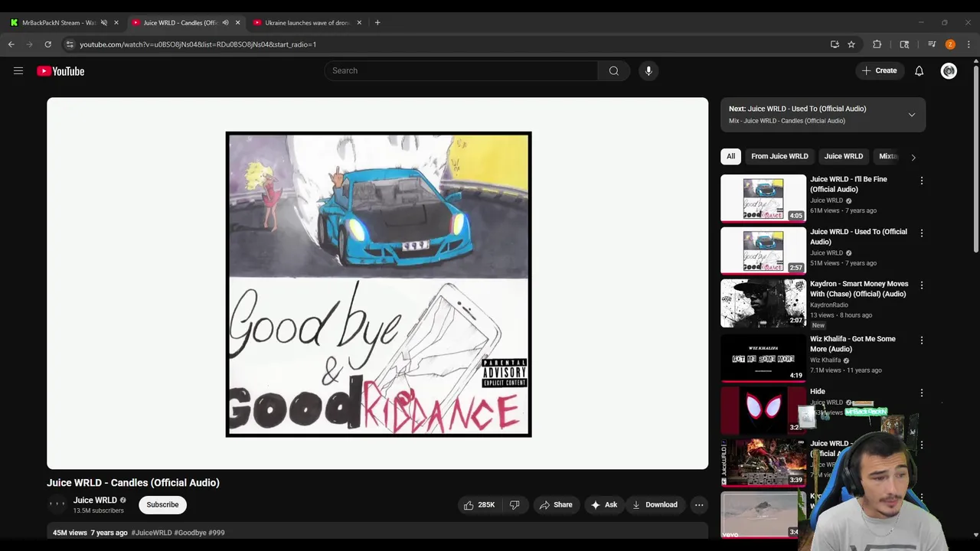
Task: Open Juice WRLD channel avatar
Action: click(57, 504)
